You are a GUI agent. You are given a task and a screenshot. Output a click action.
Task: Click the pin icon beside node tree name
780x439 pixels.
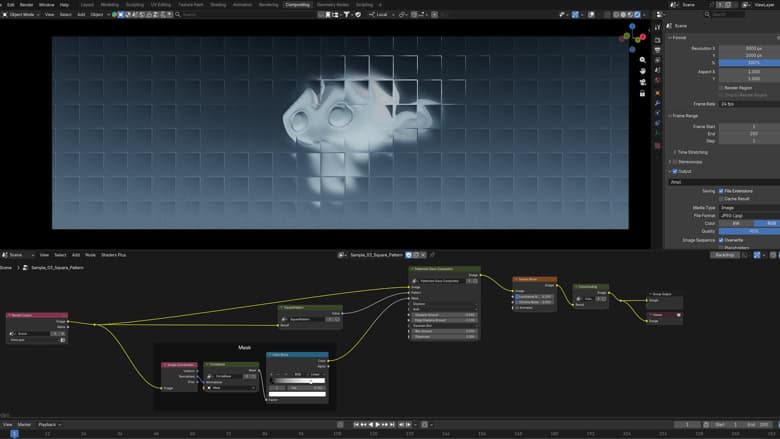tap(432, 255)
